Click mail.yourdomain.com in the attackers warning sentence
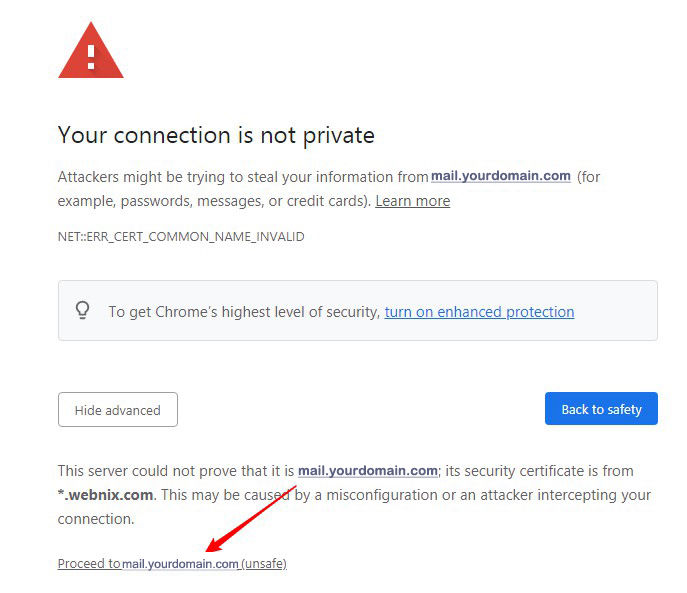Image resolution: width=687 pixels, height=593 pixels. 500,176
